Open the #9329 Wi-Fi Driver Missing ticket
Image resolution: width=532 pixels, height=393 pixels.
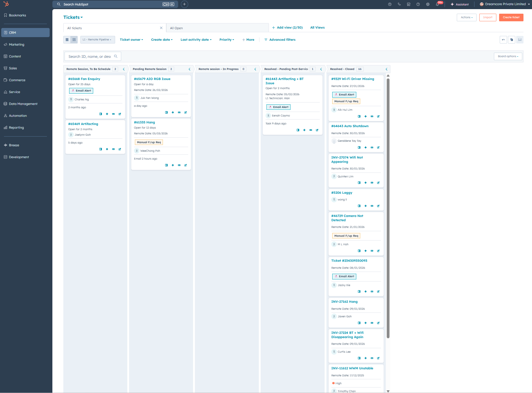[x=352, y=79]
